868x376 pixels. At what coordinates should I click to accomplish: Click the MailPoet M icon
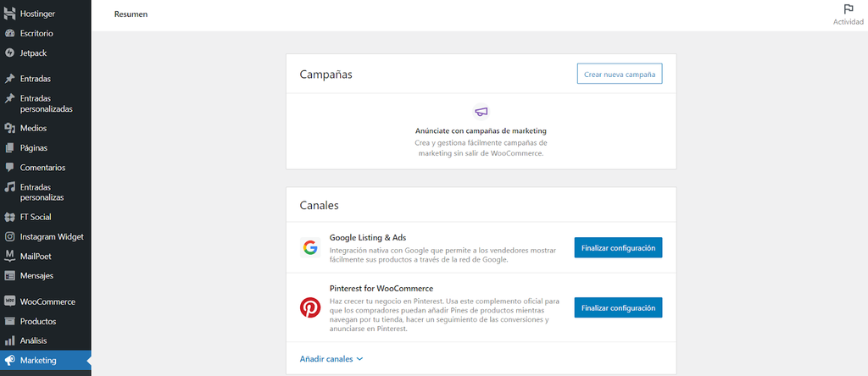pyautogui.click(x=10, y=256)
